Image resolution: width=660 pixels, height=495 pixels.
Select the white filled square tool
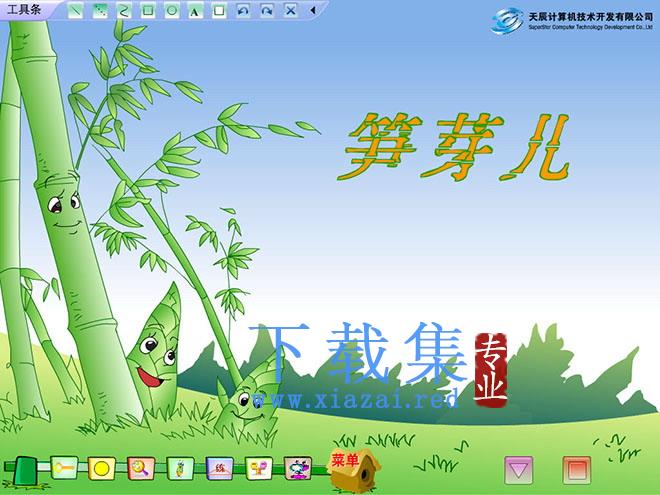click(218, 11)
